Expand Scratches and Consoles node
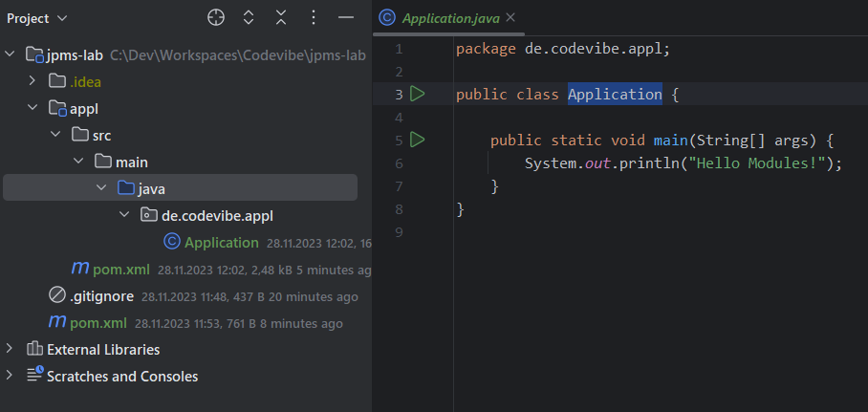868x412 pixels. click(x=10, y=376)
